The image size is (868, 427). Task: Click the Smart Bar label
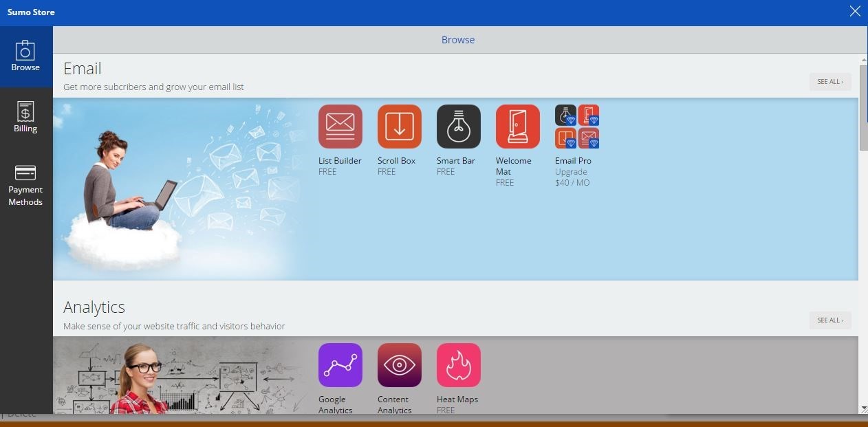(456, 161)
